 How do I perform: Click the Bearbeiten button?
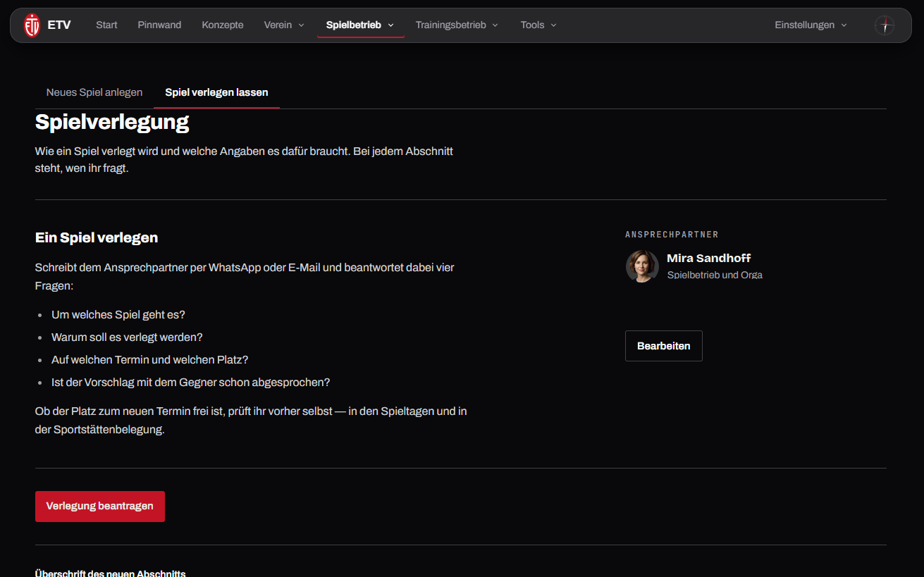click(664, 346)
